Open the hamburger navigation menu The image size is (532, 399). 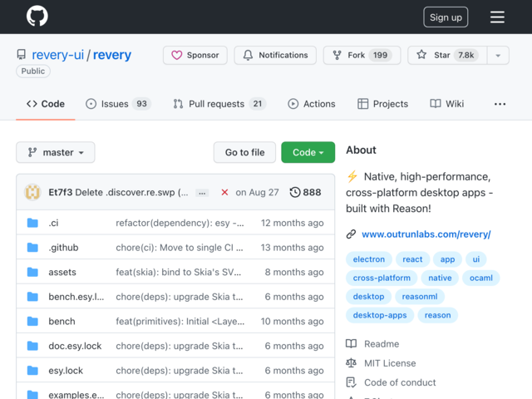tap(497, 17)
